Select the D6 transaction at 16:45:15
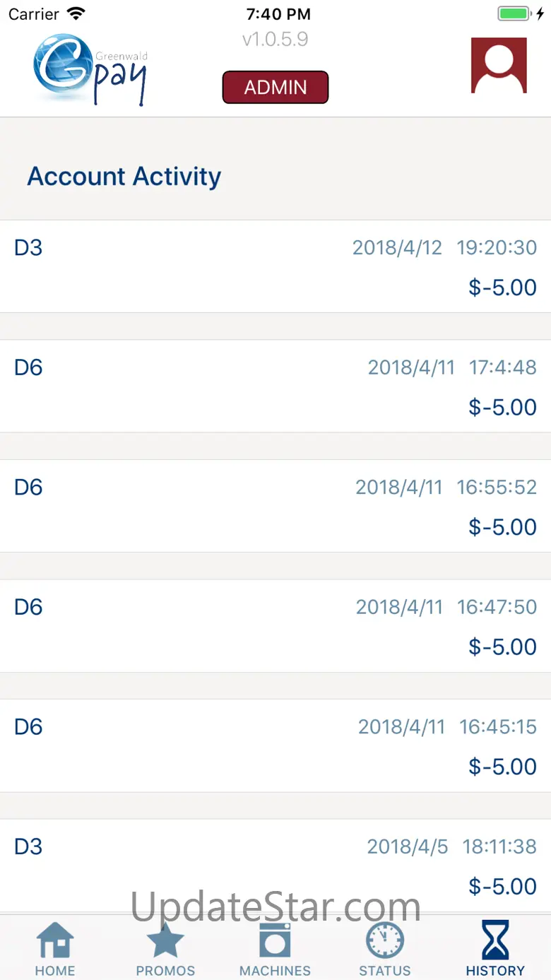Screen dimensions: 551x980 pyautogui.click(x=275, y=745)
